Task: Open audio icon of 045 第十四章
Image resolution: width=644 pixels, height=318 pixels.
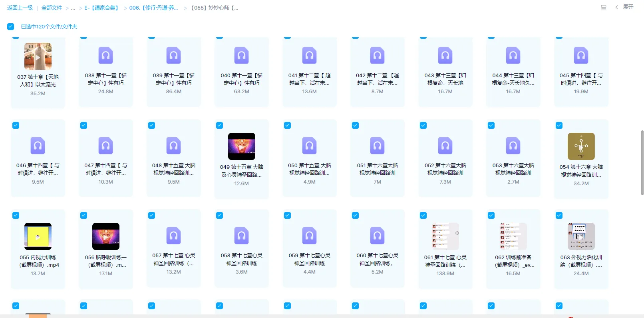Action: (x=581, y=55)
